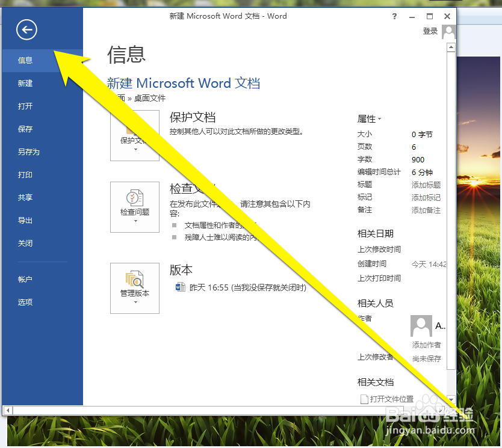Click the Word document icon beside 昨天 16:55

[180, 287]
